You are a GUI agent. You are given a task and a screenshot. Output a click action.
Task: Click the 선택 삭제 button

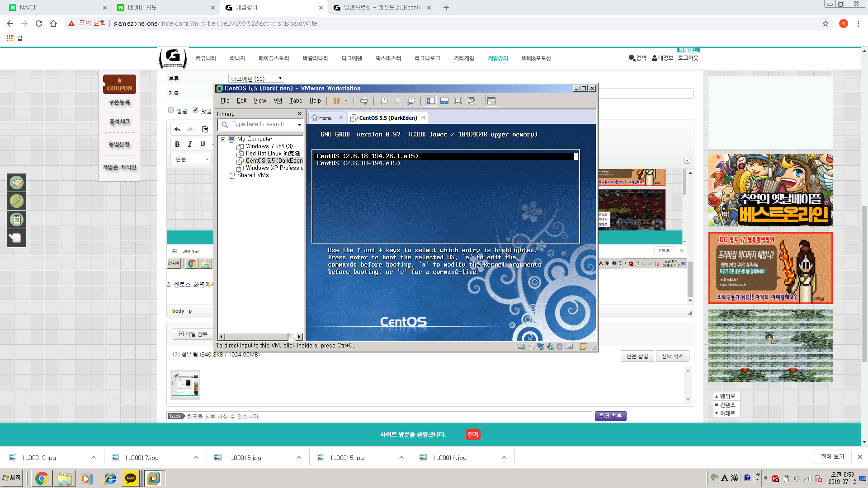point(672,356)
